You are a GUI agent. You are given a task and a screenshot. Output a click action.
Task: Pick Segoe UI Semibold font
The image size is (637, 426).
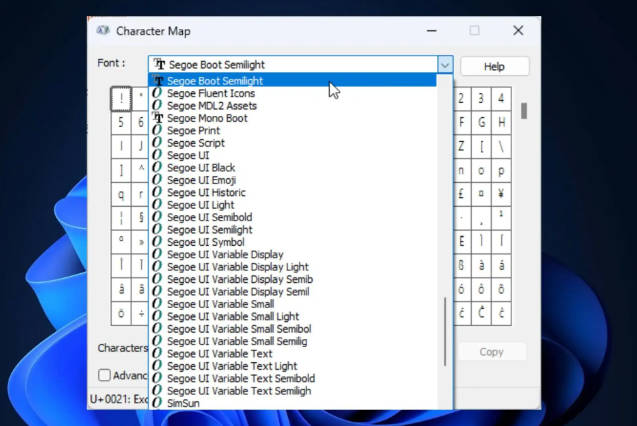293,217
